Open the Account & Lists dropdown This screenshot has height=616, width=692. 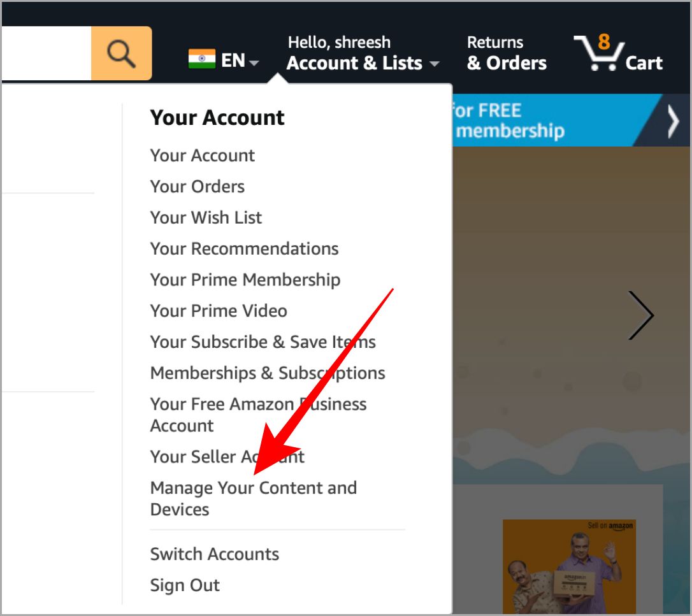coord(354,63)
